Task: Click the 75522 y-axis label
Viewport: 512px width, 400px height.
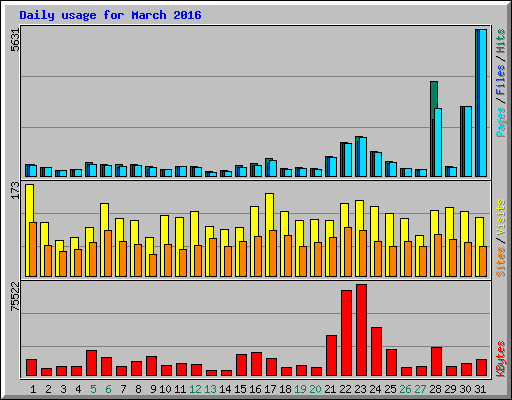Action: (15, 297)
